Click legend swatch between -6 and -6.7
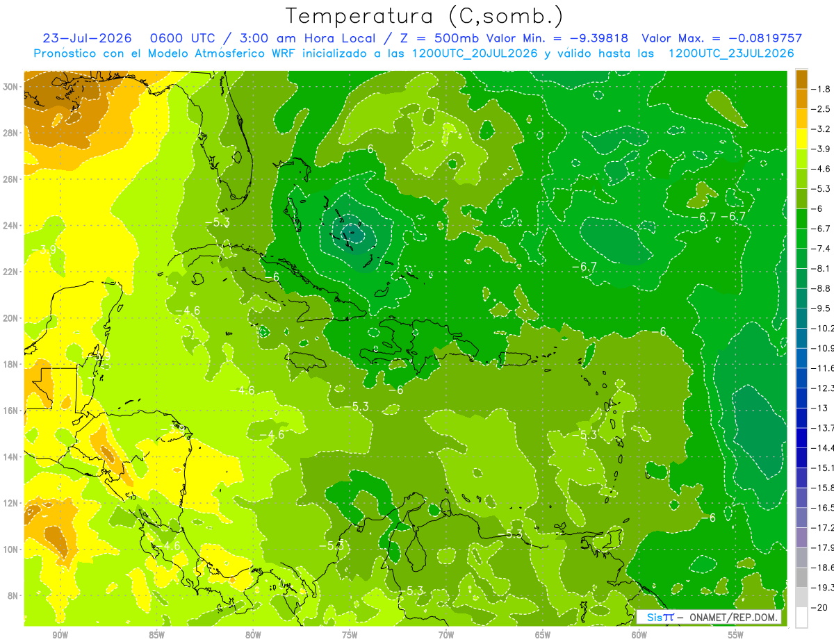This screenshot has height=644, width=834. coord(801,218)
